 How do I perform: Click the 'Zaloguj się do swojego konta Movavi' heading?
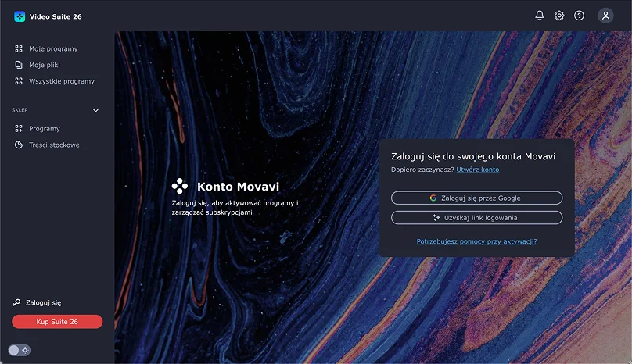pos(473,156)
